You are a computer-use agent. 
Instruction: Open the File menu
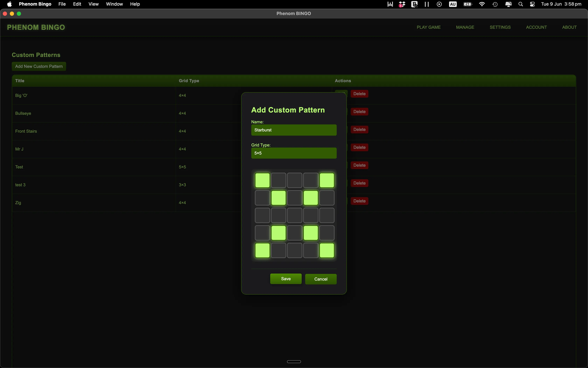(62, 4)
